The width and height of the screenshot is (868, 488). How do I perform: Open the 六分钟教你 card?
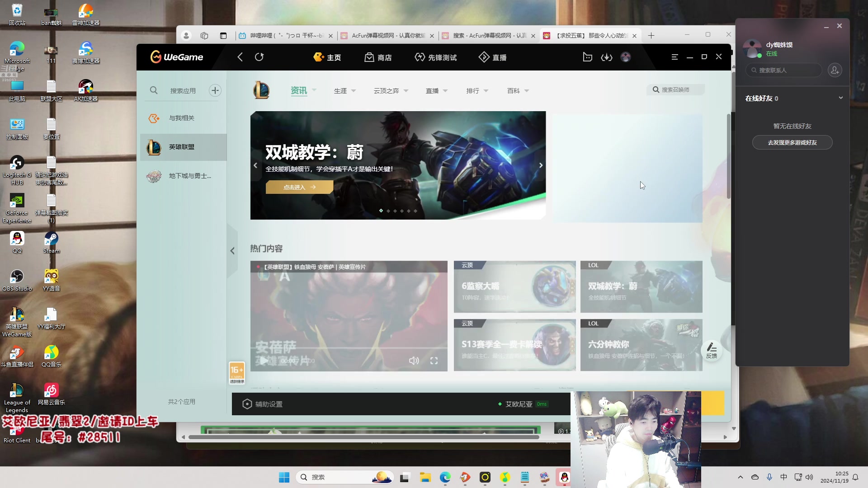point(641,345)
